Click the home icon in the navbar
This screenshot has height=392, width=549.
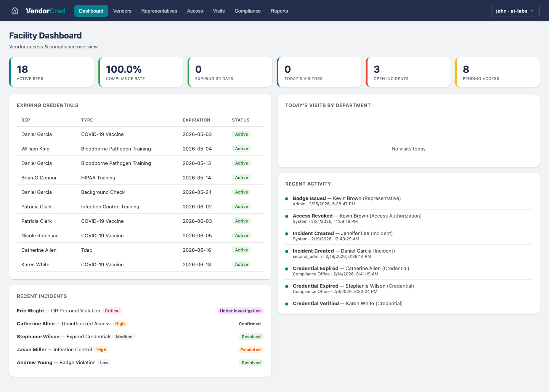coord(14,11)
